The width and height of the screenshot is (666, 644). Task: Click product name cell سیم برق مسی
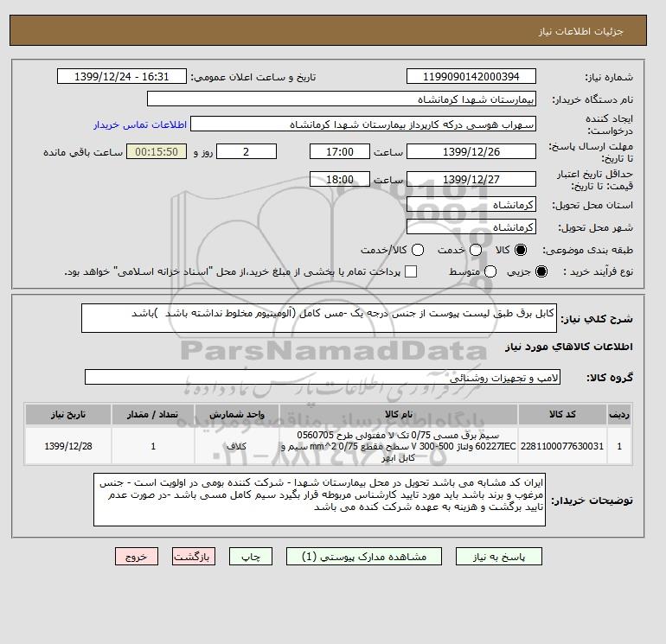coord(399,446)
